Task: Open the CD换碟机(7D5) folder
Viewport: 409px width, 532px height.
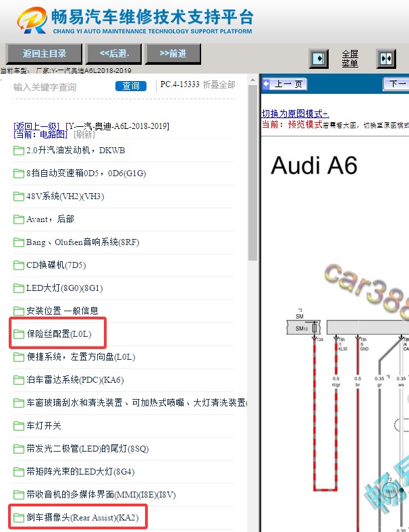Action: point(56,265)
